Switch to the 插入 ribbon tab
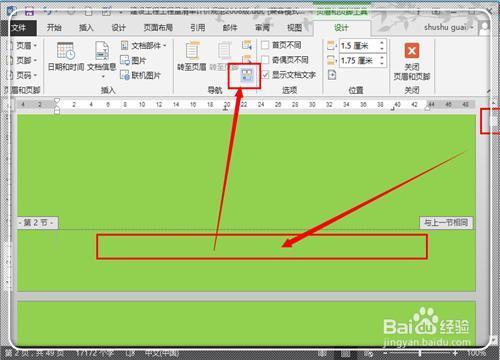This screenshot has width=500, height=360. tap(86, 27)
